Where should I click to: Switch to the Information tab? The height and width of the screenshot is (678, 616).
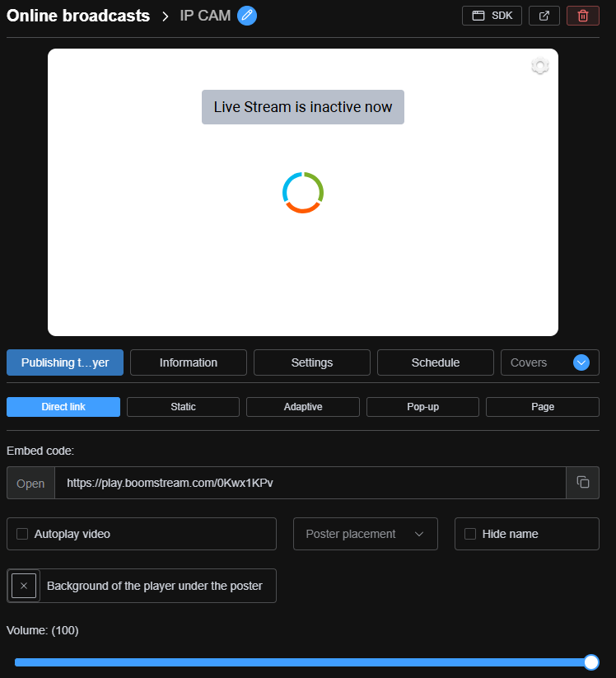click(x=189, y=362)
